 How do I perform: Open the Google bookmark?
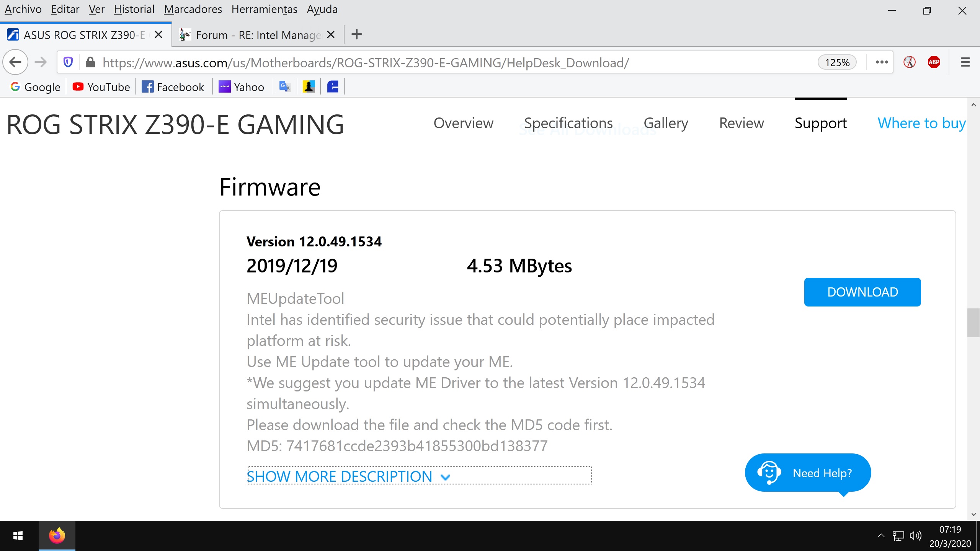pos(35,87)
